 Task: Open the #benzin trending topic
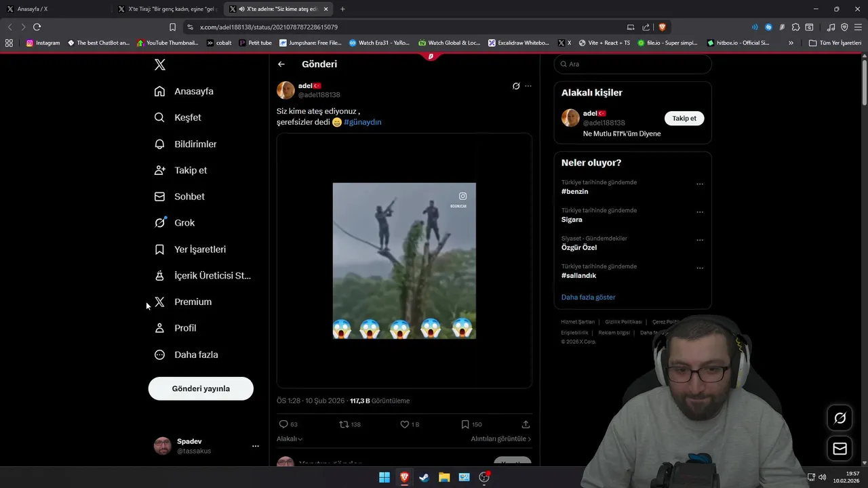tap(574, 192)
